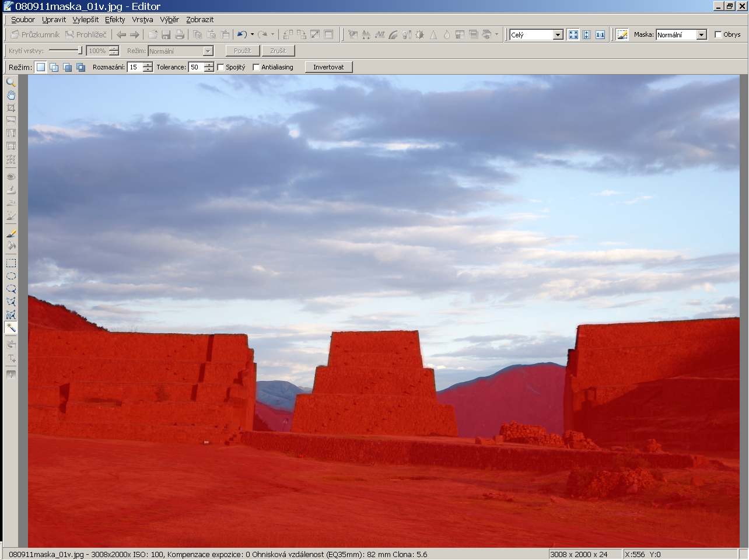Open the Výběr menu
Viewport: 749px width, 560px height.
tap(169, 20)
